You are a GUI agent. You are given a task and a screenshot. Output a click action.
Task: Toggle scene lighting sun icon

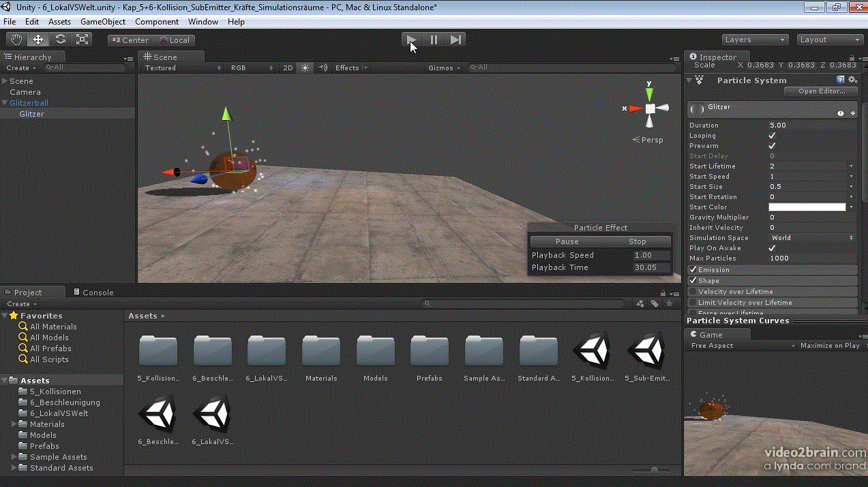click(x=305, y=68)
